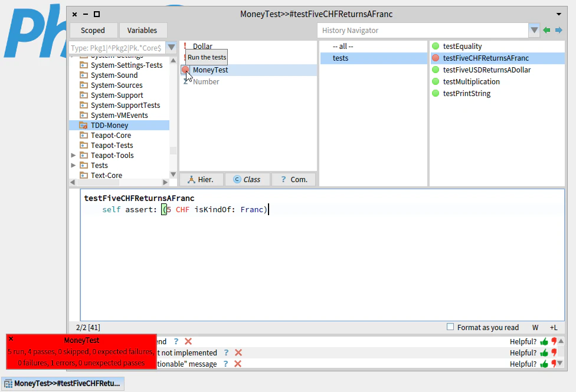Click the package list scroll right arrow

click(x=165, y=182)
